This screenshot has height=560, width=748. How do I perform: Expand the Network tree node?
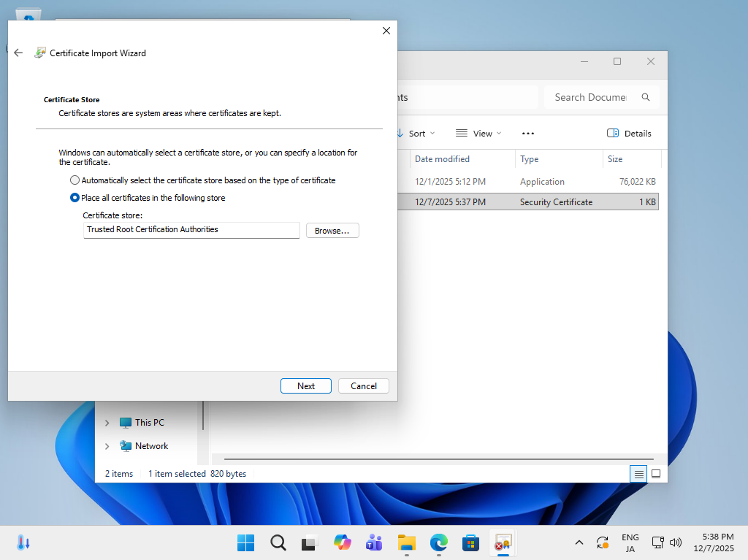(107, 446)
